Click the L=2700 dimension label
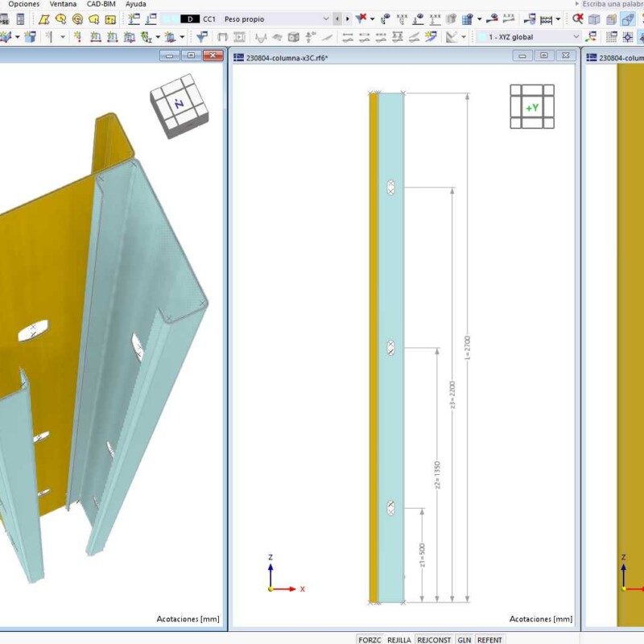The image size is (644, 644). click(468, 348)
